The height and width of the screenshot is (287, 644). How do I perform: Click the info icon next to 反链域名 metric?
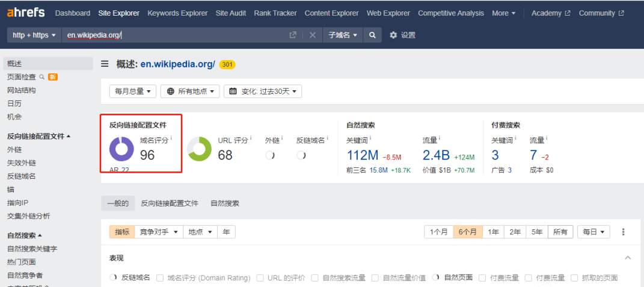327,138
